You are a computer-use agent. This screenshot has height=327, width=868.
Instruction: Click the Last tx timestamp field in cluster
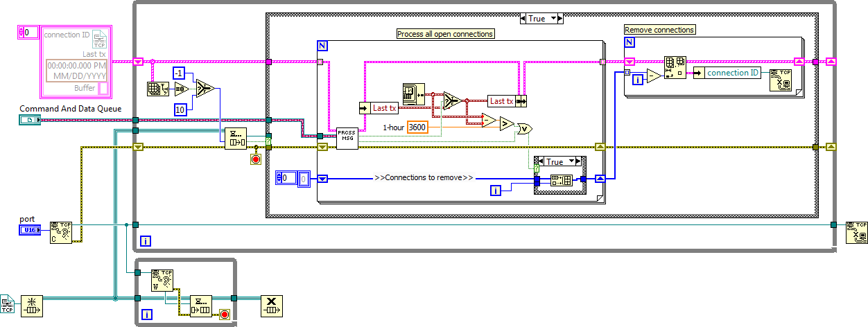(x=76, y=70)
